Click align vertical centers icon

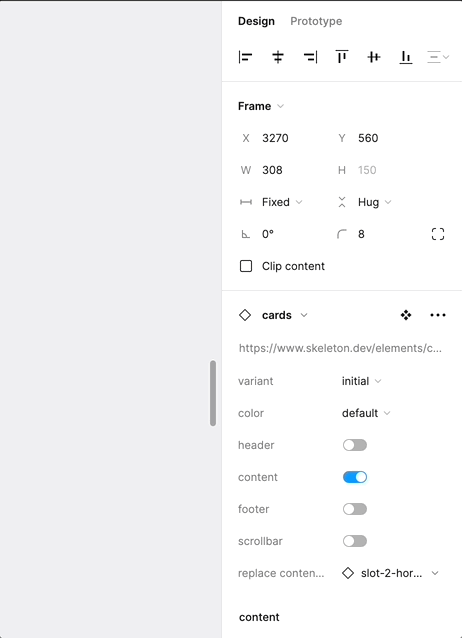click(x=374, y=57)
